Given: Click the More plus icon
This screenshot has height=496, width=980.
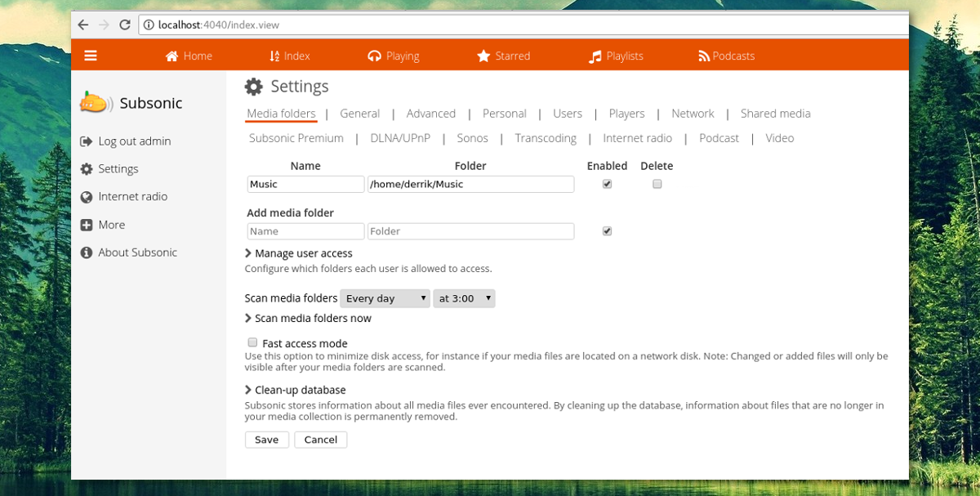Looking at the screenshot, I should pyautogui.click(x=87, y=225).
